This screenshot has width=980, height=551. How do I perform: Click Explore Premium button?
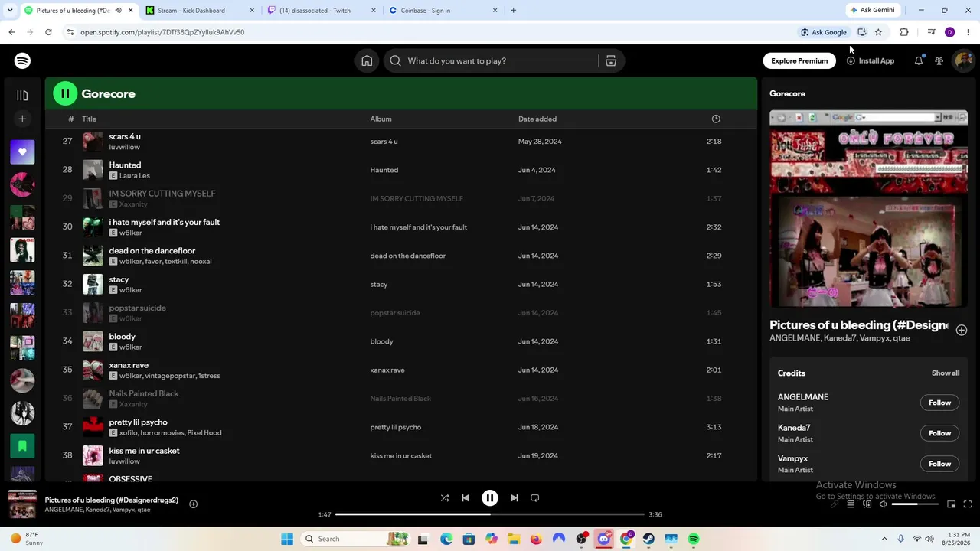799,60
